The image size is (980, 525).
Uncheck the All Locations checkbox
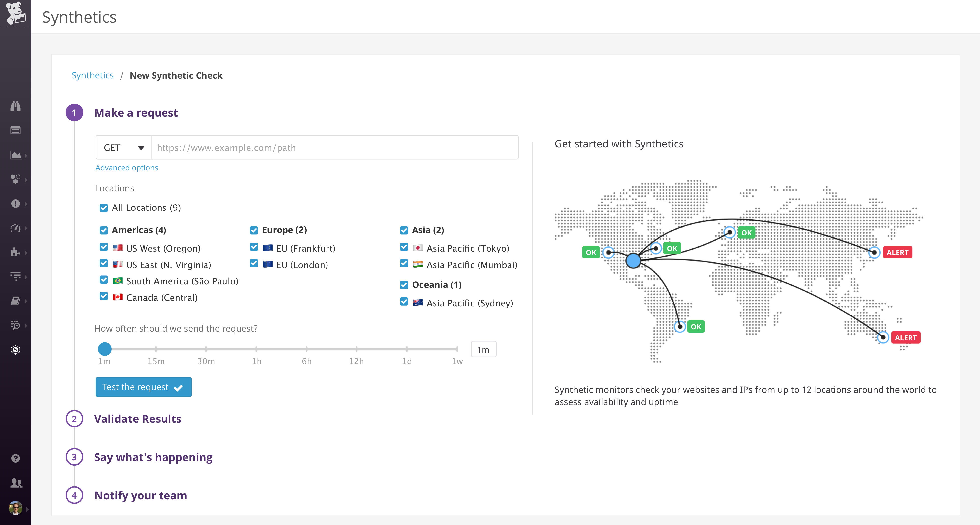coord(104,208)
